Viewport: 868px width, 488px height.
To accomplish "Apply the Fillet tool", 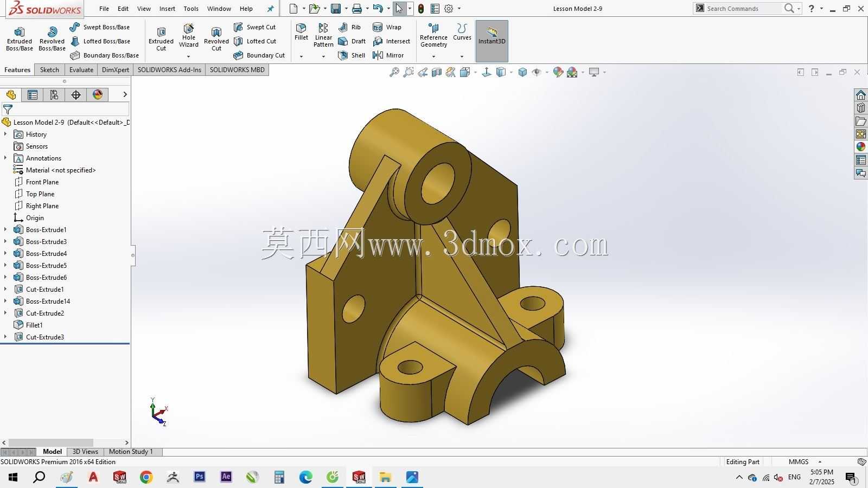I will coord(301,32).
